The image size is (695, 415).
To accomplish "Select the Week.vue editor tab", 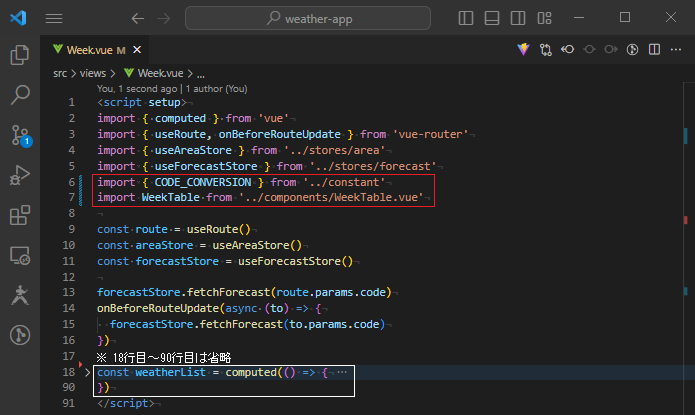I will [x=96, y=50].
